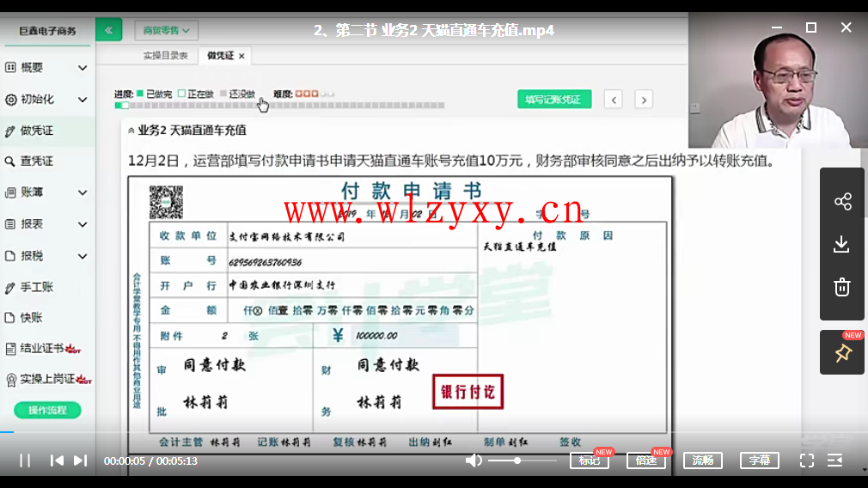Toggle 字幕 subtitles
This screenshot has height=488, width=868.
click(760, 461)
